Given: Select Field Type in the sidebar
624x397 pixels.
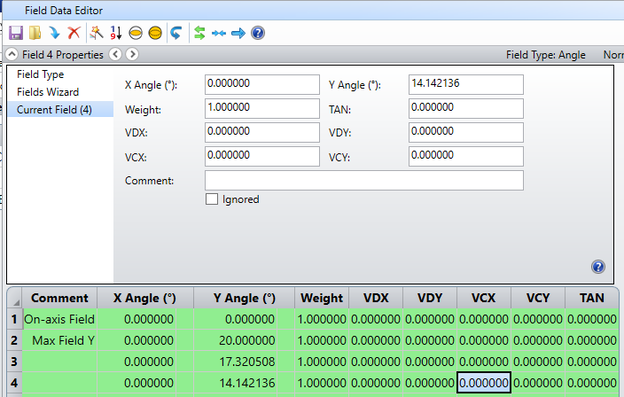Looking at the screenshot, I should (x=40, y=74).
